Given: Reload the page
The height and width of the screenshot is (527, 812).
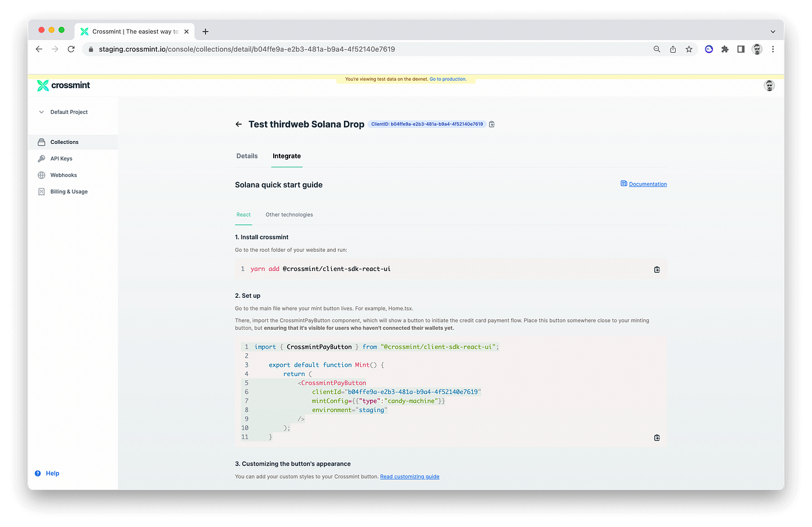Looking at the screenshot, I should pyautogui.click(x=71, y=49).
